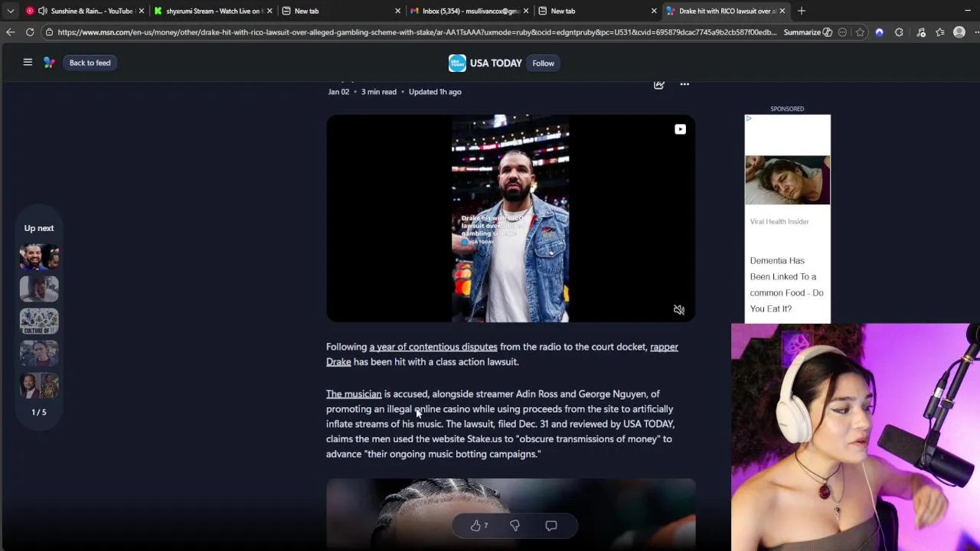Screen dimensions: 980x551
Task: Play the Drake video player
Action: click(x=511, y=218)
